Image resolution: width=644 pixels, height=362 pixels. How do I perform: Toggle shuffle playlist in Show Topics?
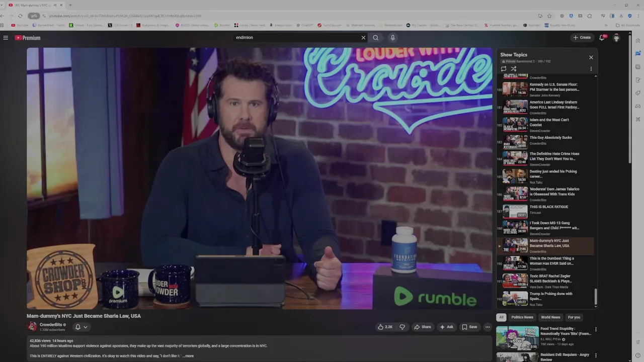(x=514, y=69)
